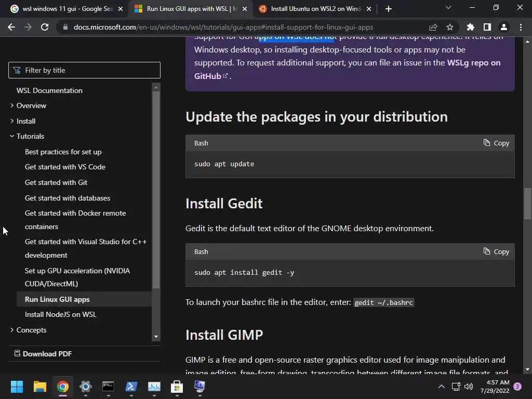The image size is (532, 399).
Task: Open Get started with Git
Action: (56, 182)
